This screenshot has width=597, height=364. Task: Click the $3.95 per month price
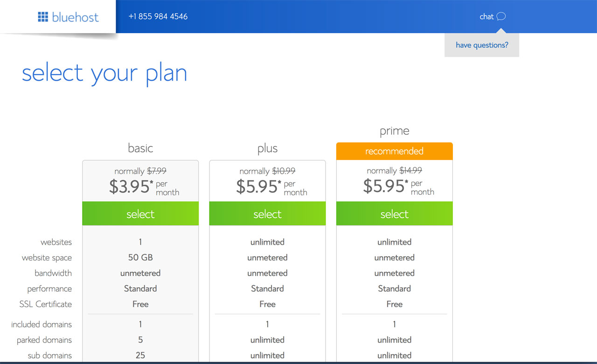pos(144,187)
